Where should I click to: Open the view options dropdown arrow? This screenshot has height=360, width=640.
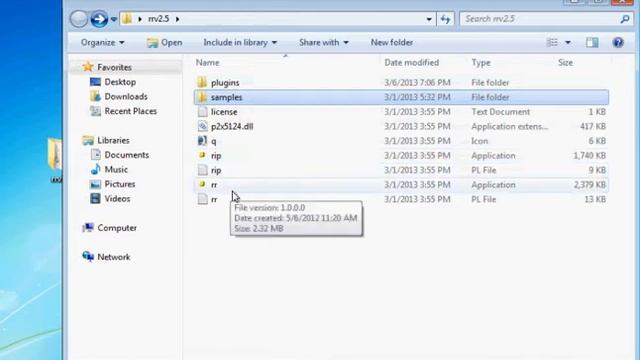(x=568, y=42)
